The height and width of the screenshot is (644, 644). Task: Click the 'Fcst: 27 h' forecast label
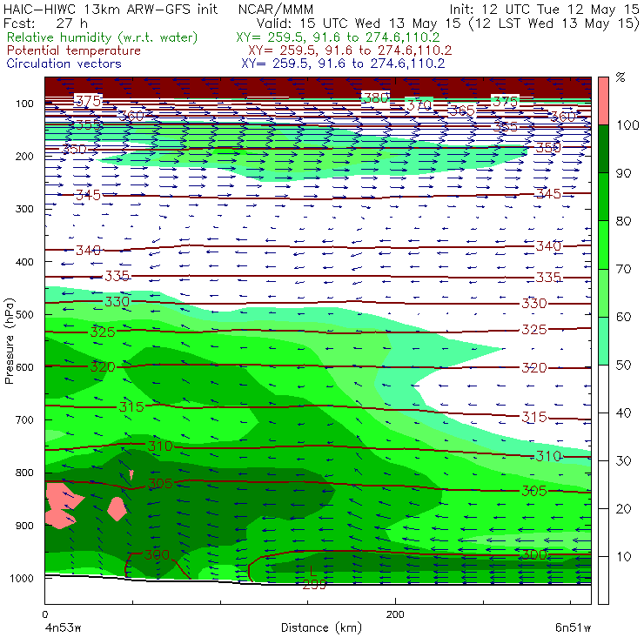tap(45, 23)
